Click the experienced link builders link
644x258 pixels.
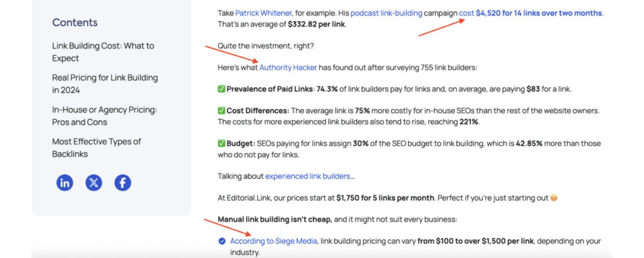[307, 176]
